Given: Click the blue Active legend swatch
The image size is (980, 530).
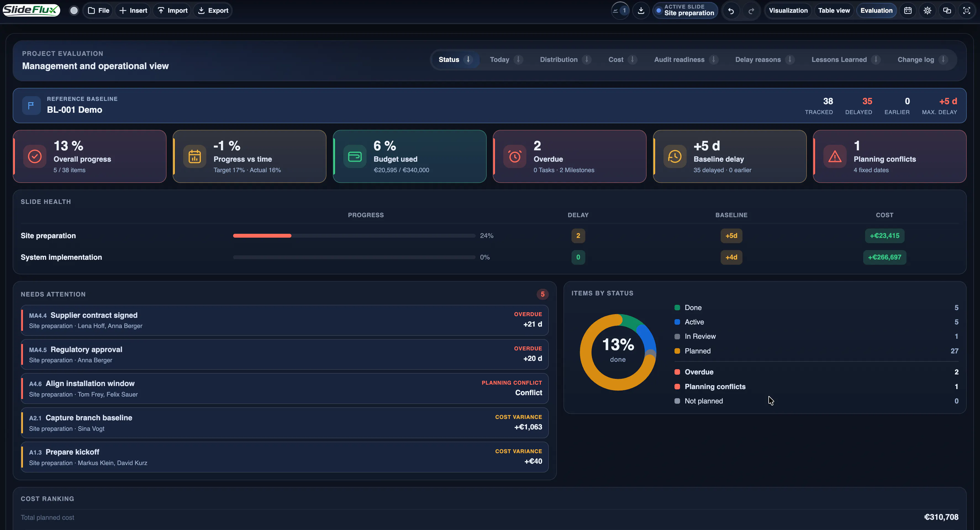Looking at the screenshot, I should (x=677, y=322).
